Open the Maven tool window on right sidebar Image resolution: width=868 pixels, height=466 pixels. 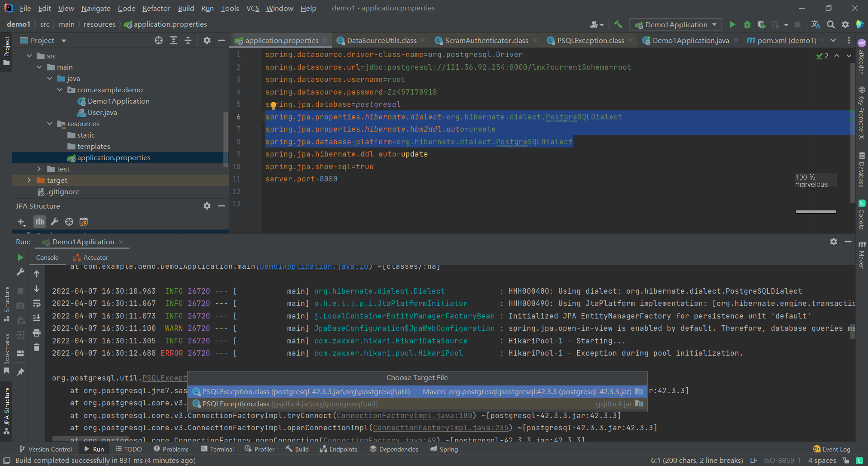[x=861, y=258]
